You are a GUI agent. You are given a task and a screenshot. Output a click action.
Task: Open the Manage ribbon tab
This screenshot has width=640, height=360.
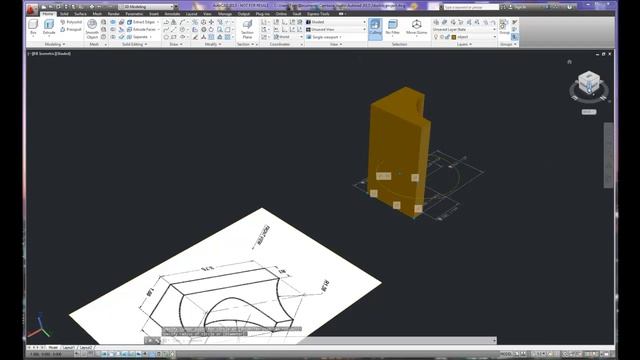pyautogui.click(x=225, y=14)
